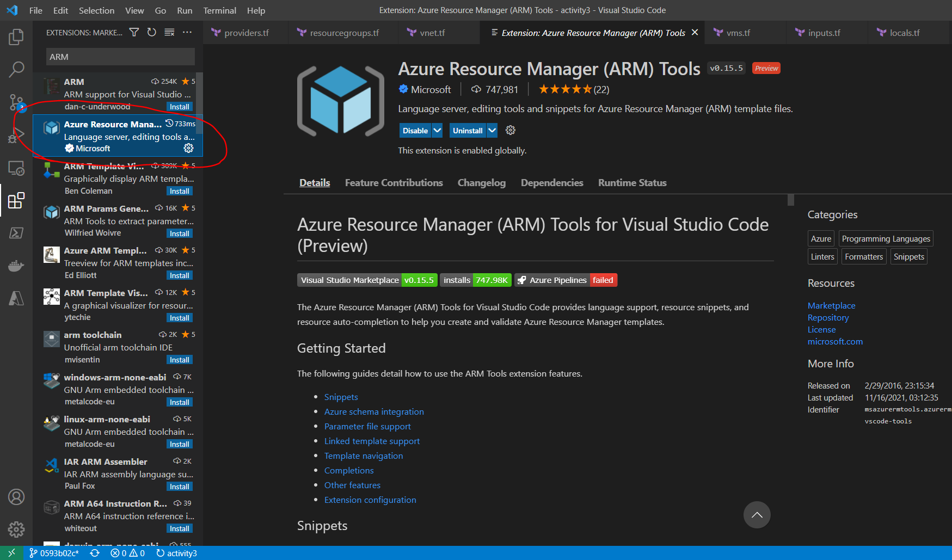Open the Remote Explorer view
The height and width of the screenshot is (560, 952).
coord(16,168)
